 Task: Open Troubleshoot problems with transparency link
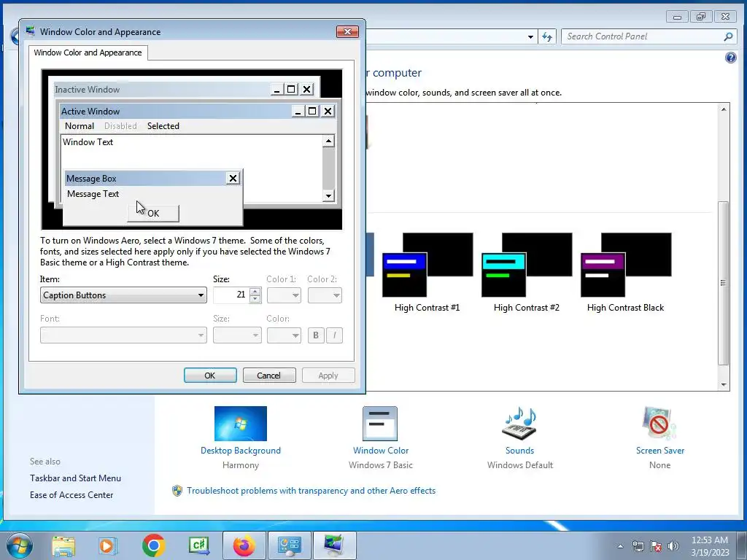(311, 491)
